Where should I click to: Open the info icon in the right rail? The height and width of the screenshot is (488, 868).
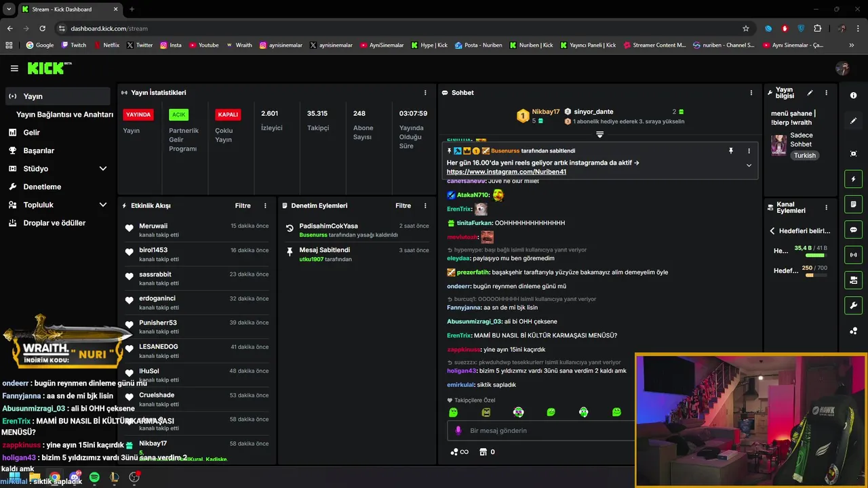click(853, 96)
